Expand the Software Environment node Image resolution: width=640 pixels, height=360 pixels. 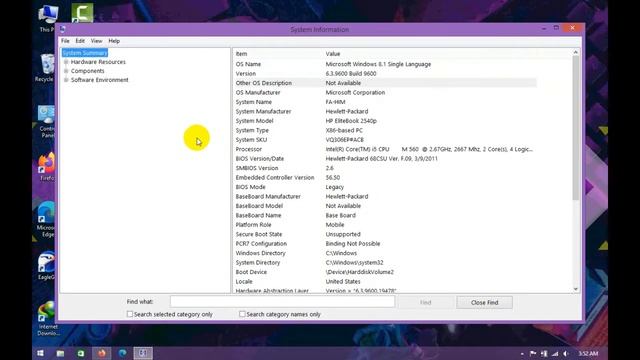(x=66, y=80)
